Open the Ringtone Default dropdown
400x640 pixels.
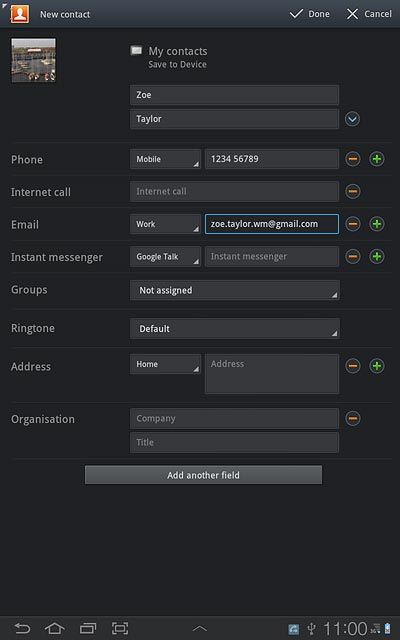tap(235, 329)
